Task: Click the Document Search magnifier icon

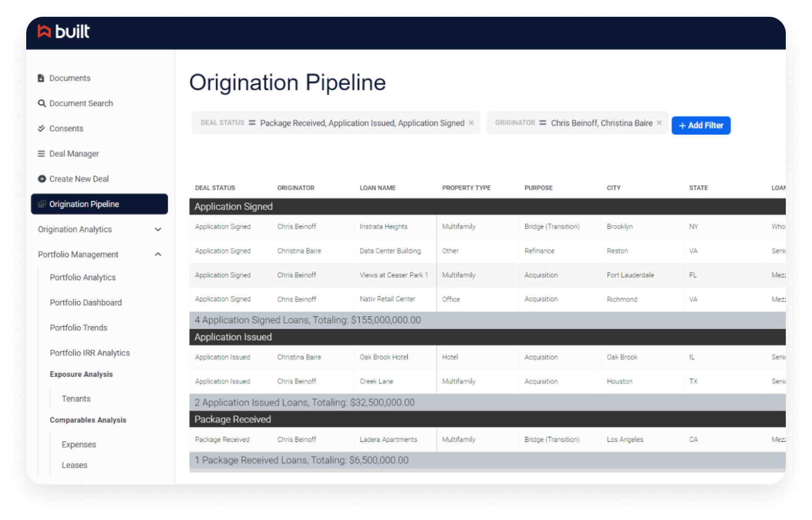Action: click(x=42, y=103)
